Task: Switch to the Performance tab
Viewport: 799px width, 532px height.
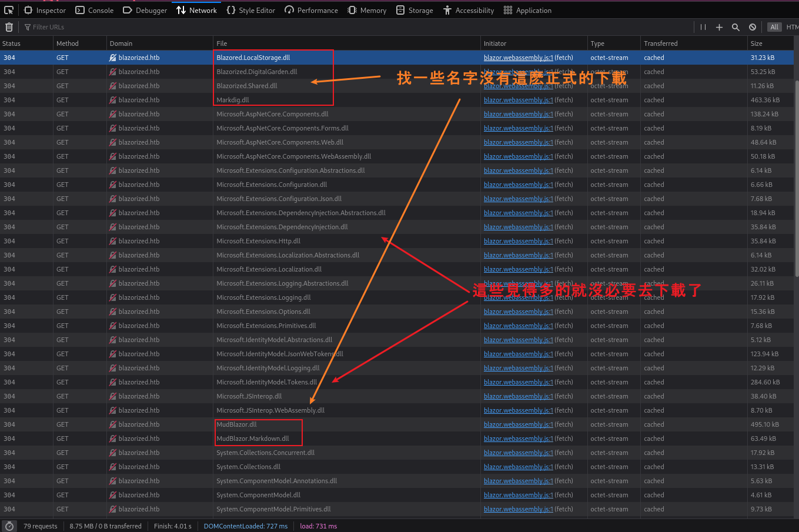Action: pyautogui.click(x=312, y=10)
